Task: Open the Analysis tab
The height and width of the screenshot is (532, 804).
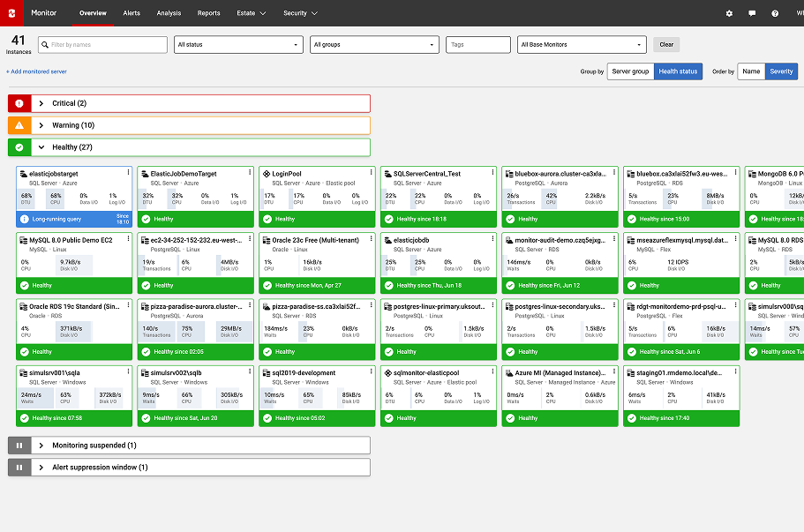Action: pyautogui.click(x=169, y=13)
